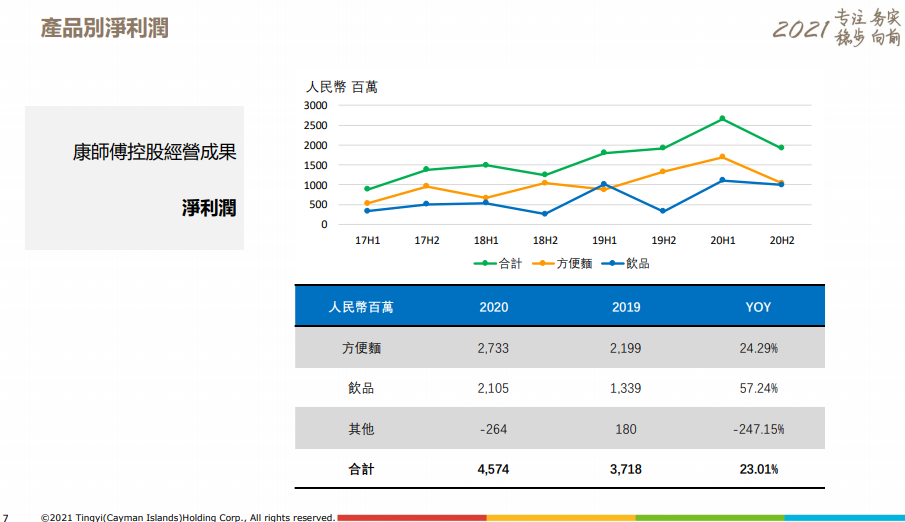Click the chart unit label 人民幣 百萬

point(342,87)
